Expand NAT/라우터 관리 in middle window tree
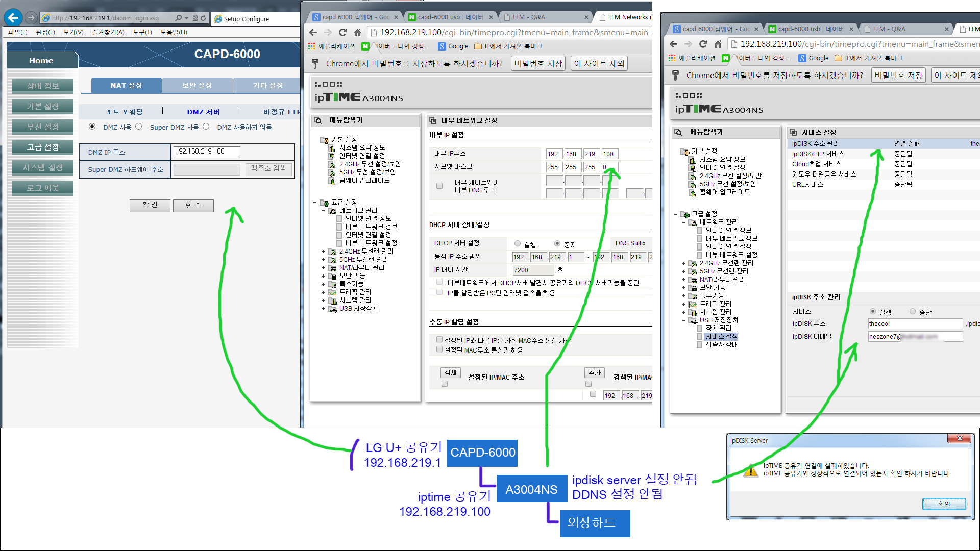Image resolution: width=980 pixels, height=551 pixels. (x=323, y=268)
